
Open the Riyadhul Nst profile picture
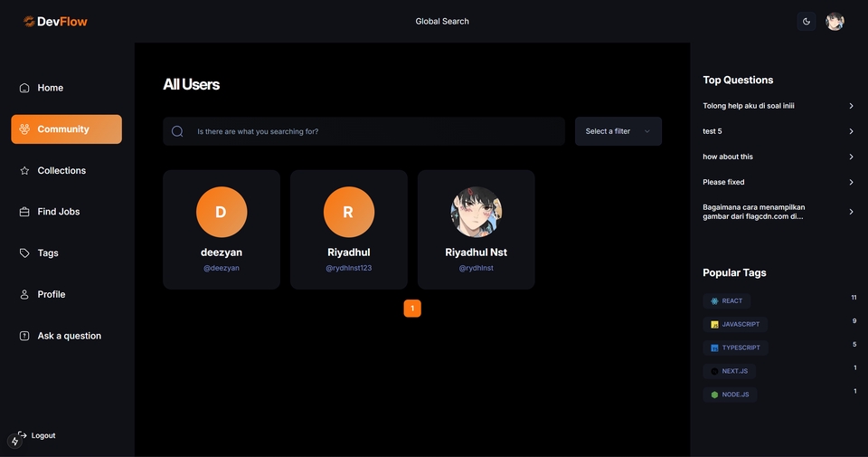(476, 212)
